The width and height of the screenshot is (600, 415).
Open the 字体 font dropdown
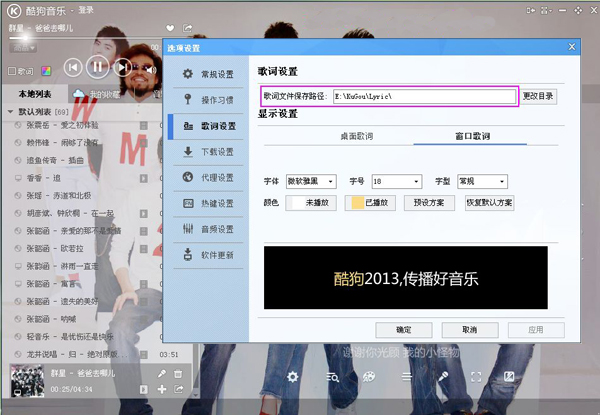pyautogui.click(x=311, y=181)
